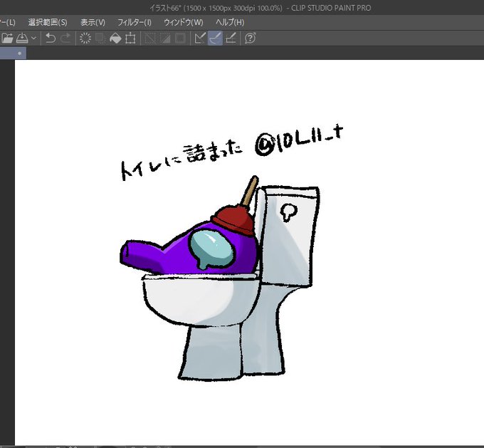Open the menu ending in ー(L)
Viewport: 484px width, 448px height.
pyautogui.click(x=7, y=22)
